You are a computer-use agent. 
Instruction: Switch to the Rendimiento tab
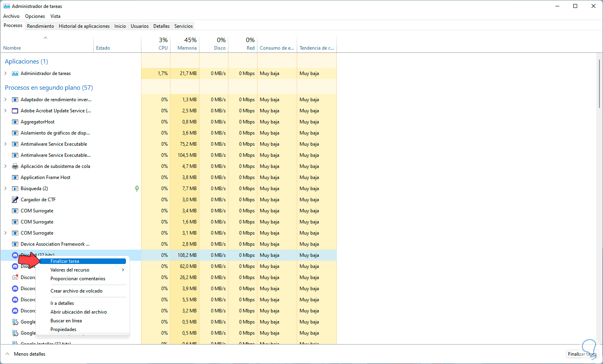tap(41, 26)
